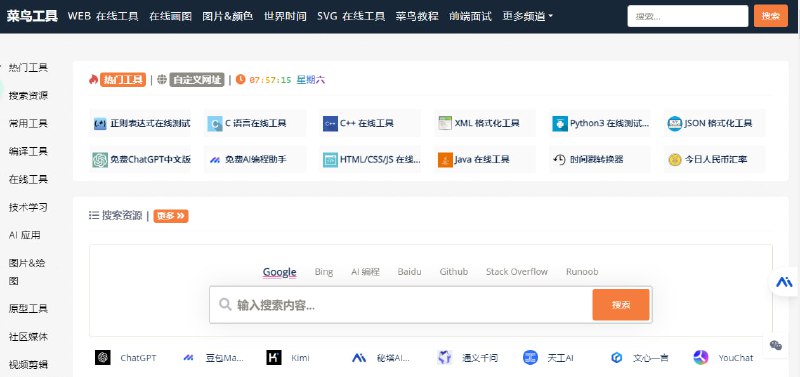Select the AI 编程 search tab

pos(365,272)
